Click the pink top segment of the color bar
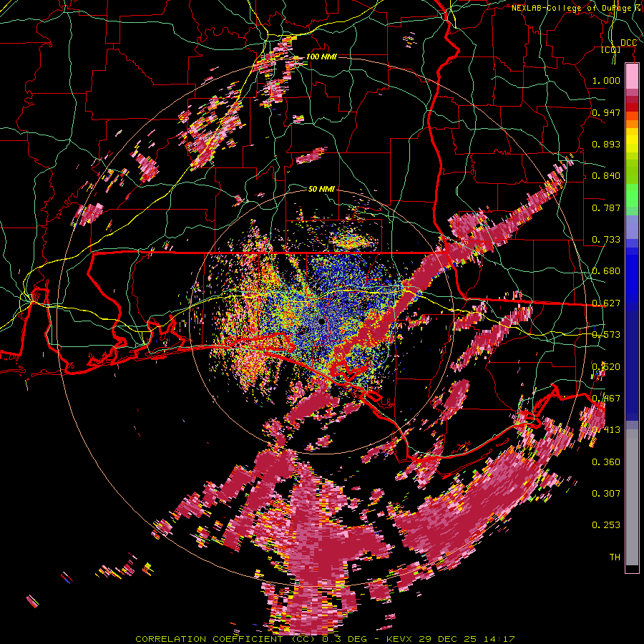Screen dimensions: 644x644 632,77
